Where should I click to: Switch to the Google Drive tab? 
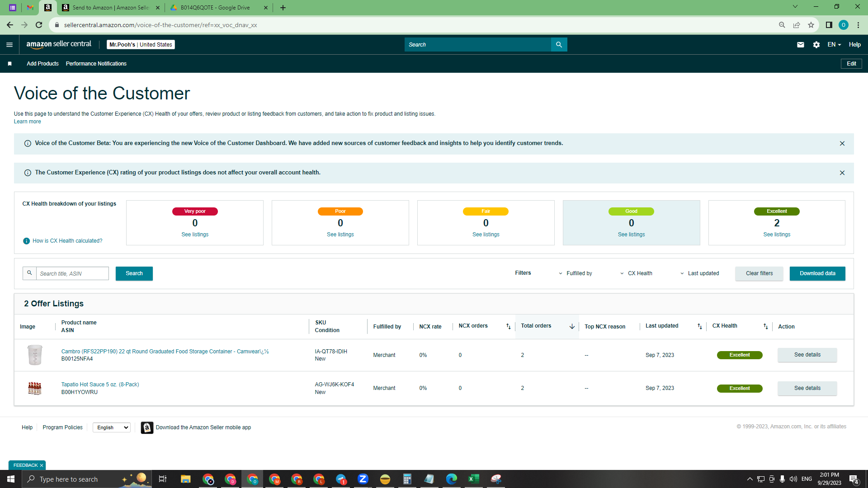218,8
